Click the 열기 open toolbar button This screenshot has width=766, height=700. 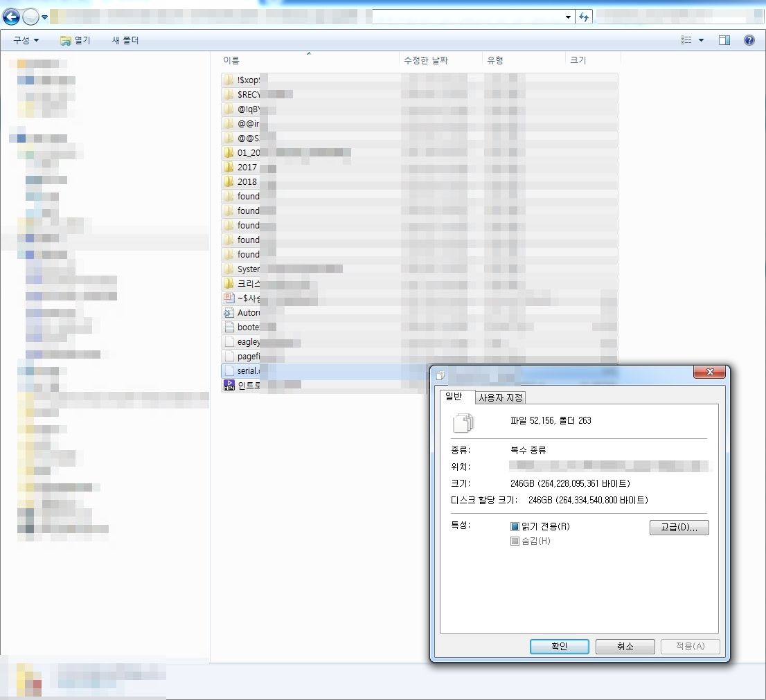click(75, 40)
